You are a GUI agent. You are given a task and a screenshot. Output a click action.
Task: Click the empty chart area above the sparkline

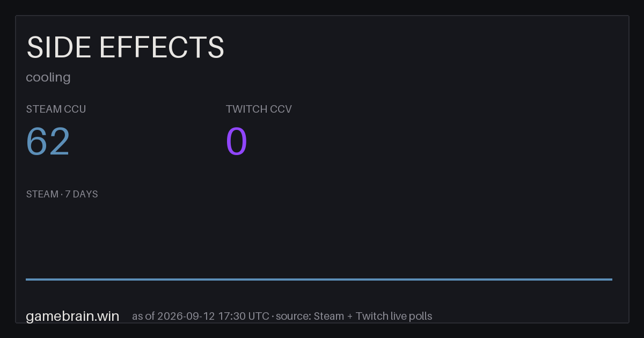coord(319,239)
